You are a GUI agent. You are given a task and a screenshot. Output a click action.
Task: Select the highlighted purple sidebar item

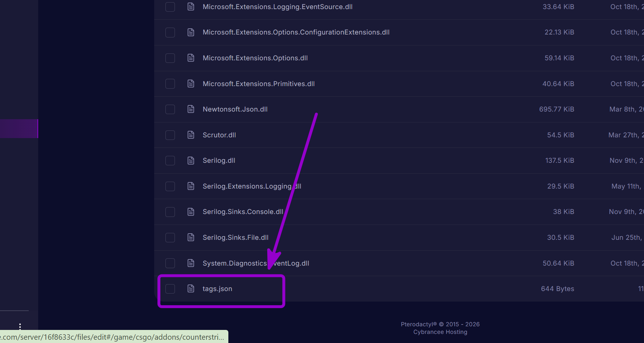tap(19, 129)
